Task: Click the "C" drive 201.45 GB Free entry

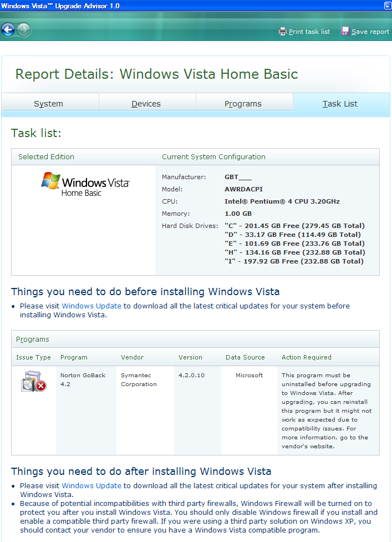Action: click(294, 226)
